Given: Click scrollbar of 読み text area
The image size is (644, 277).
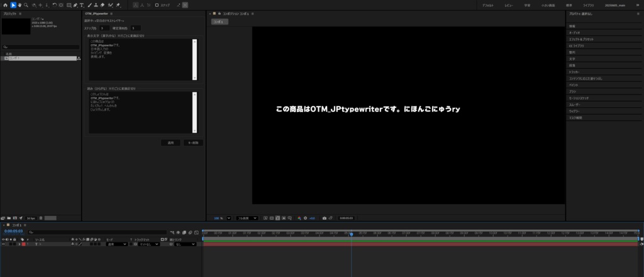Looking at the screenshot, I should [195, 112].
